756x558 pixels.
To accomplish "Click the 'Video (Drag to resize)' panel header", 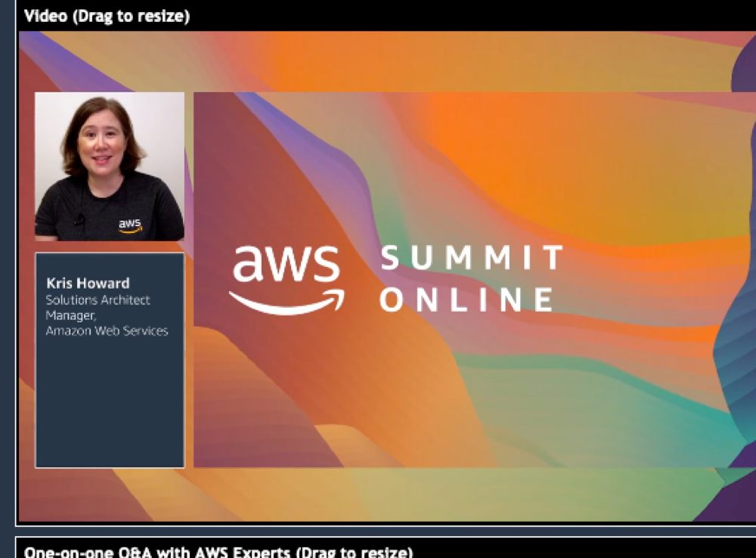I will 107,17.
